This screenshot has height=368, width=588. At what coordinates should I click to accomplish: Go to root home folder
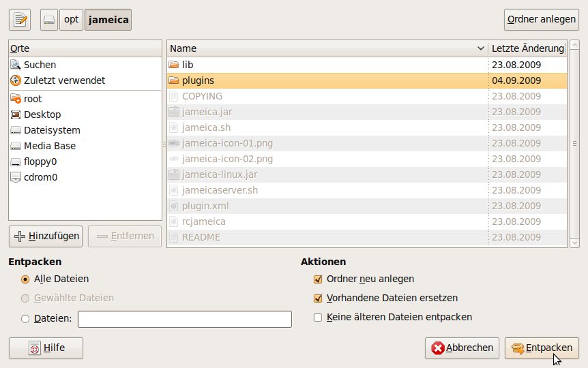pos(85,99)
